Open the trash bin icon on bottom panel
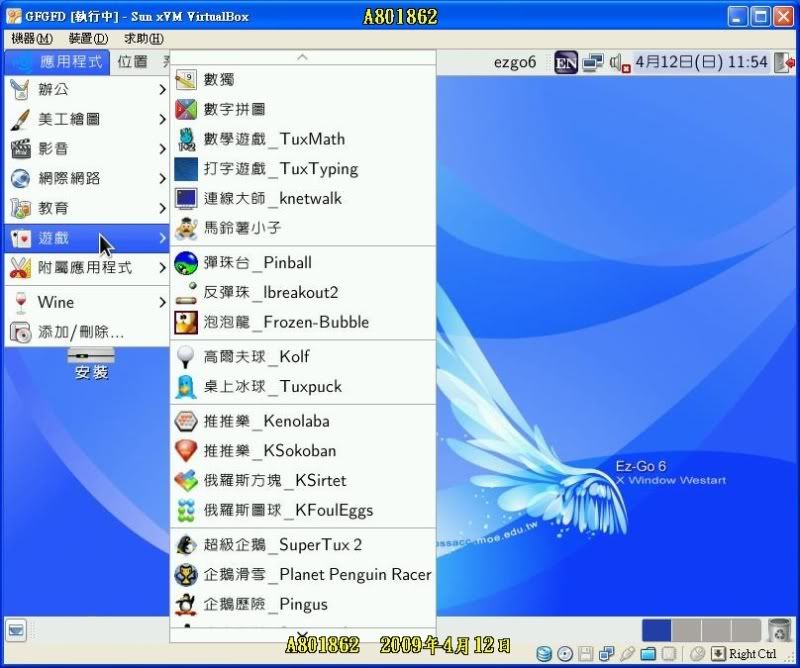Image resolution: width=800 pixels, height=668 pixels. pos(779,630)
